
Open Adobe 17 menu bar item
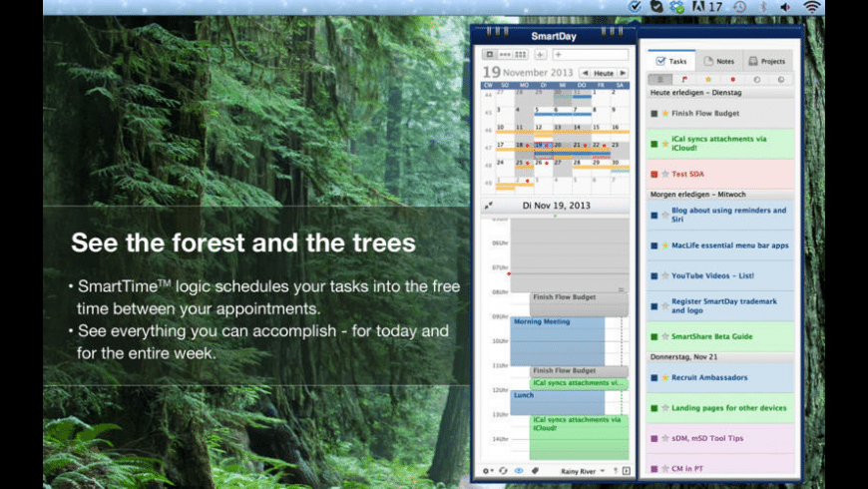point(707,7)
